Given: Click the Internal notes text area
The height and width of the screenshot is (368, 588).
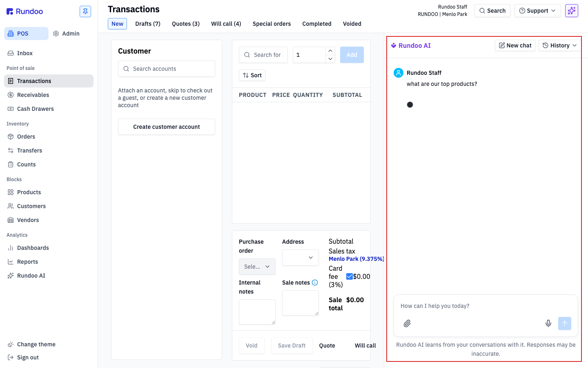Looking at the screenshot, I should [257, 312].
